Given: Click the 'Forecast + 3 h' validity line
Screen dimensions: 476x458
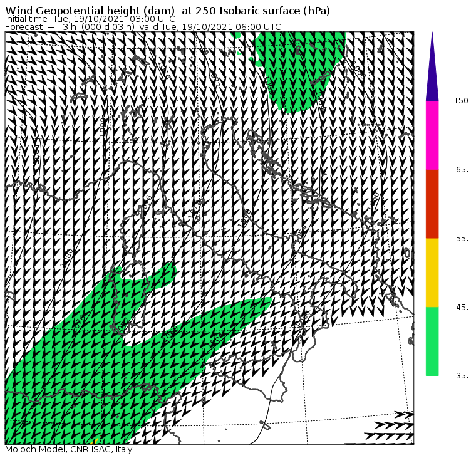Looking at the screenshot, I should [143, 27].
